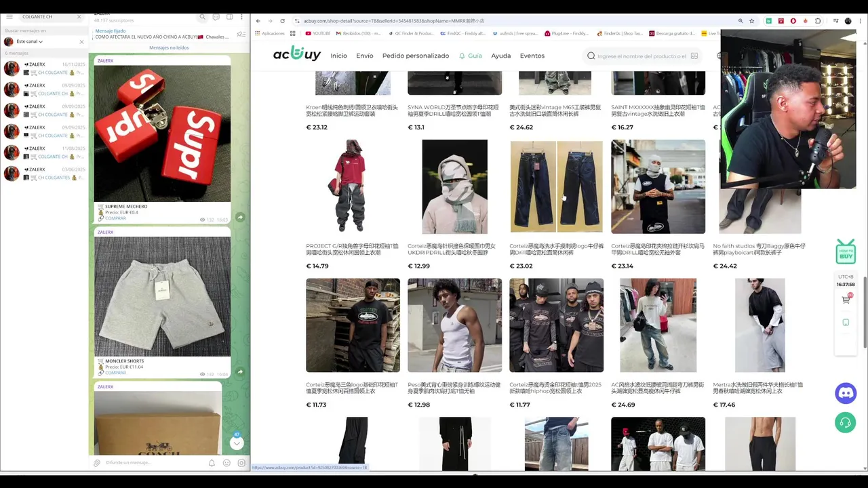Open the YOUTUBE bookmark
The height and width of the screenshot is (488, 868).
click(x=317, y=33)
